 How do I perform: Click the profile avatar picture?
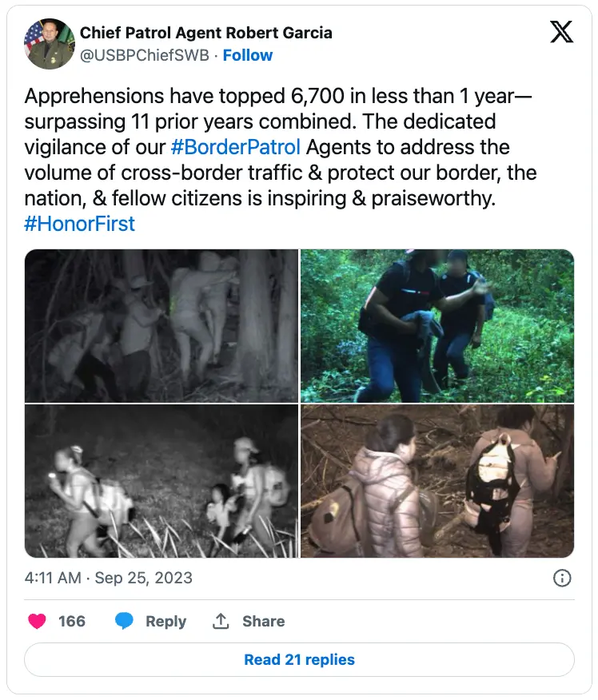click(49, 44)
